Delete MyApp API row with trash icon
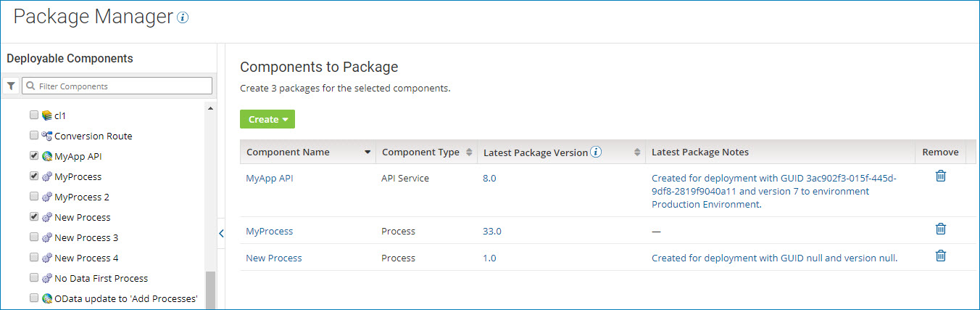The image size is (980, 310). (x=940, y=176)
